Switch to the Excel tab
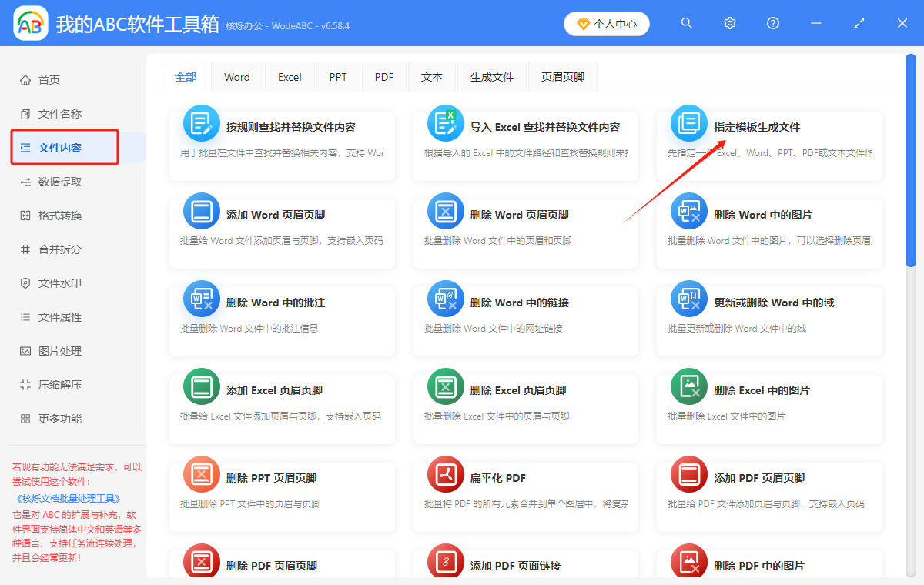The height and width of the screenshot is (585, 924). pyautogui.click(x=290, y=76)
